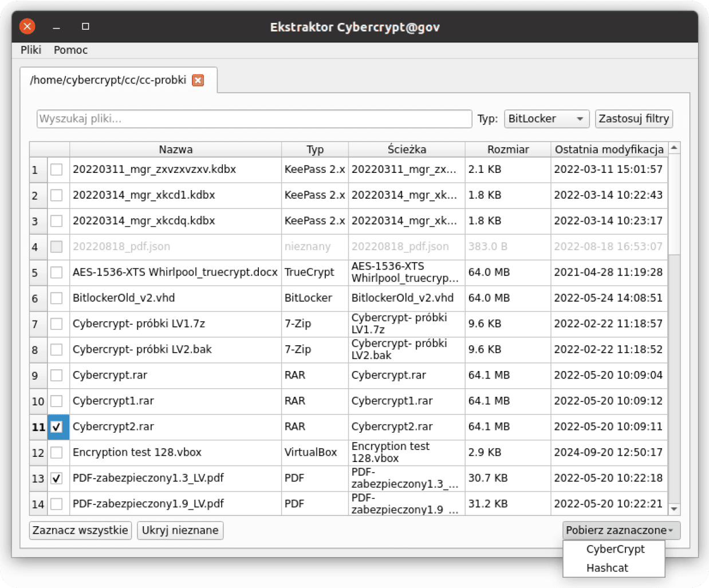This screenshot has height=588, width=709.
Task: Sort by the Ścieżka column header
Action: pyautogui.click(x=407, y=149)
